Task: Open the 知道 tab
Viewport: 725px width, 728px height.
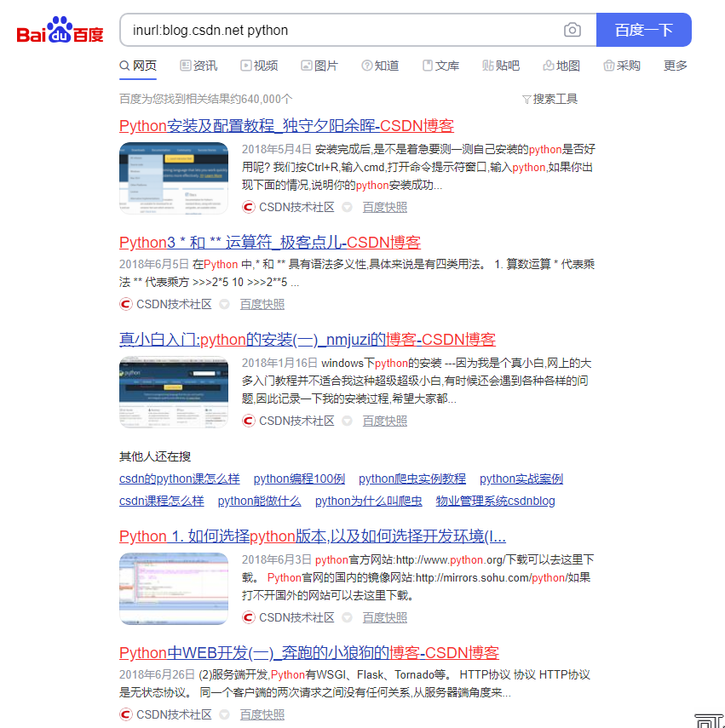Action: pos(380,66)
